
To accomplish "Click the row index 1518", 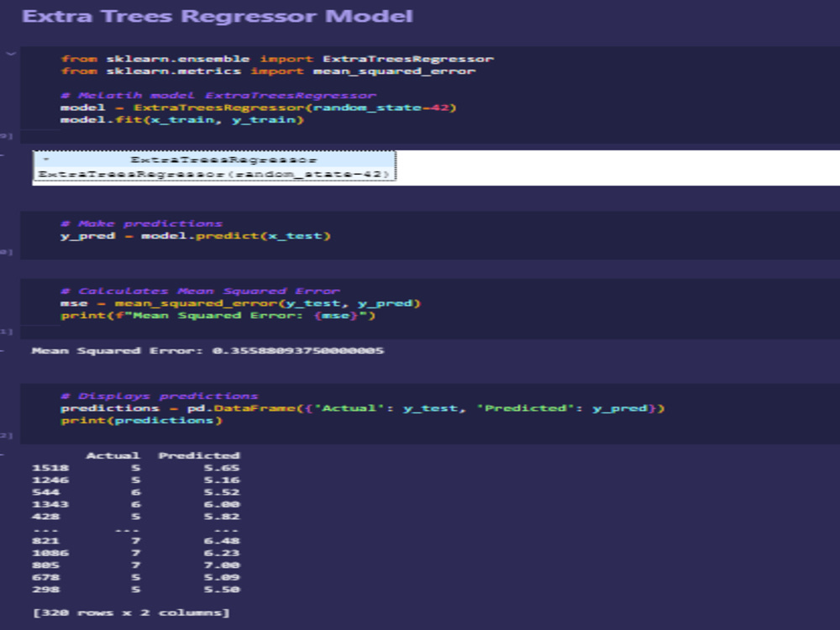I will click(x=50, y=468).
